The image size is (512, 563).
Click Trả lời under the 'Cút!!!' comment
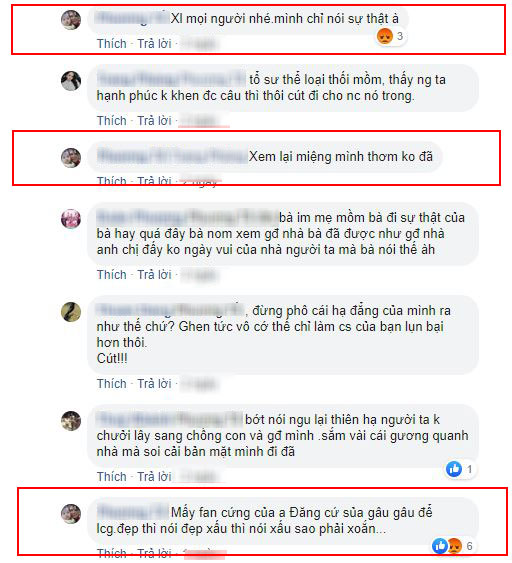tap(154, 384)
